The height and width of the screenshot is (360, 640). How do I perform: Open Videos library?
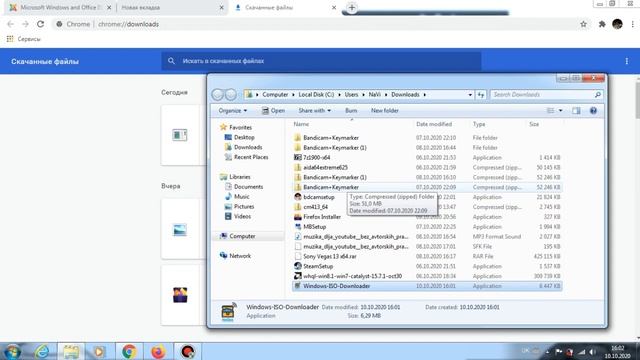click(238, 216)
